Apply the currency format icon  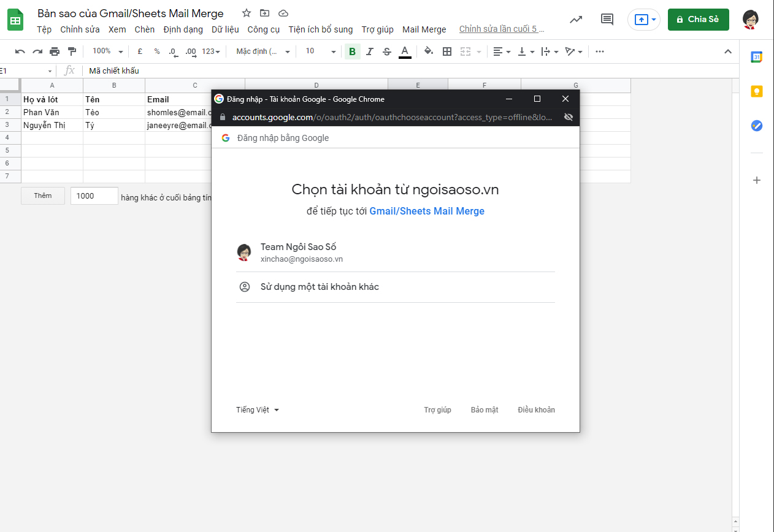click(x=139, y=51)
